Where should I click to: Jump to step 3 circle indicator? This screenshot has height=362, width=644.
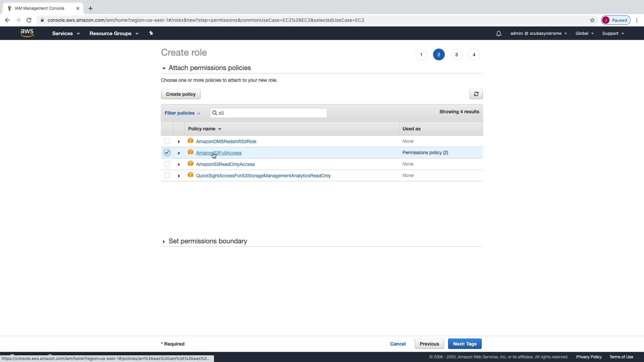[x=456, y=55]
